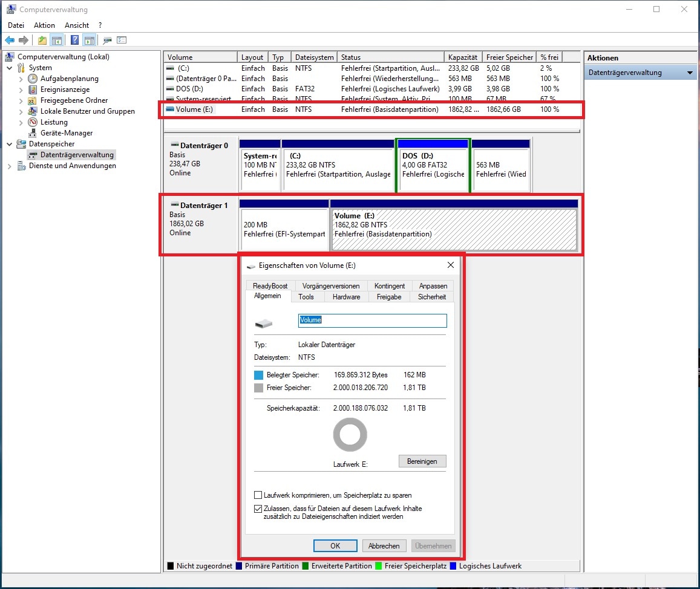The width and height of the screenshot is (700, 589).
Task: Select the DOS (D:) partition block
Action: 433,165
